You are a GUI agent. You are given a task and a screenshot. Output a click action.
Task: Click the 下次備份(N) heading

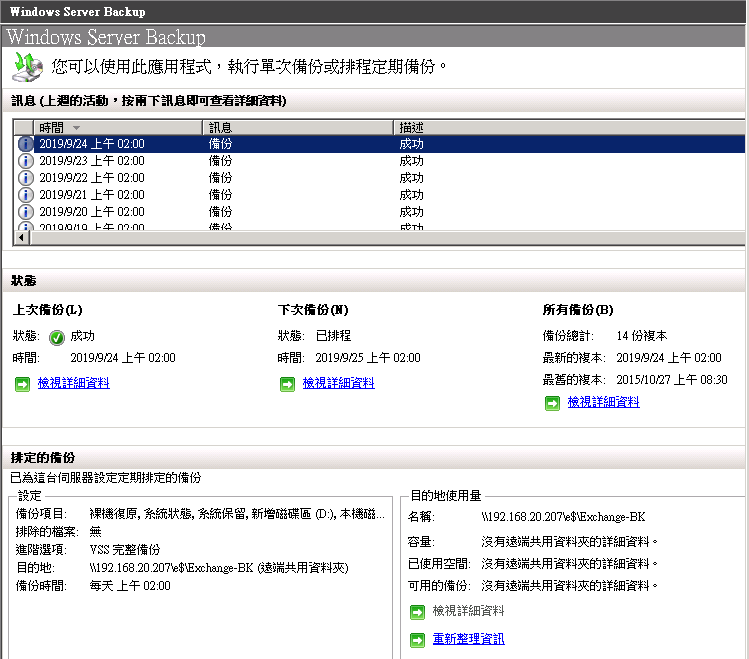(313, 310)
